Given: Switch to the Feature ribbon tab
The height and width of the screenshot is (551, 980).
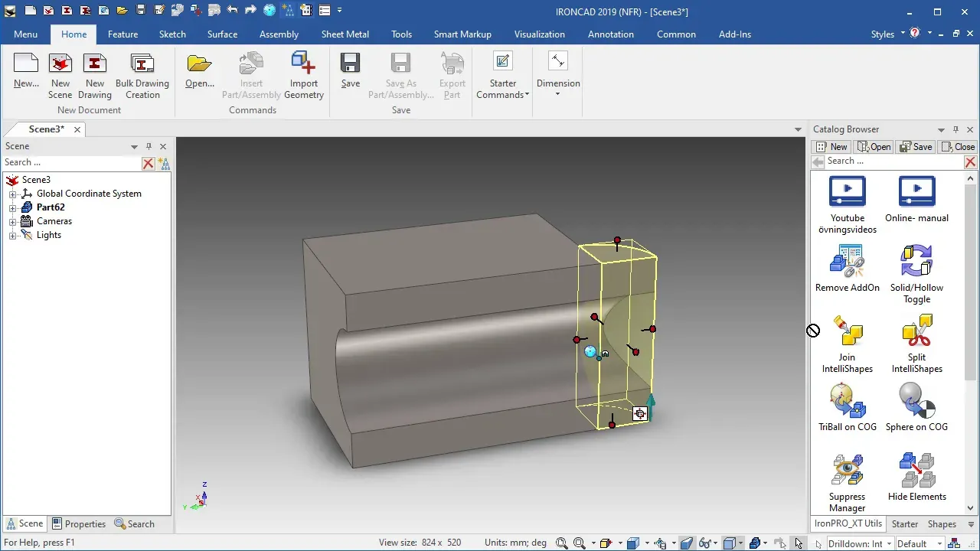Looking at the screenshot, I should tap(122, 34).
